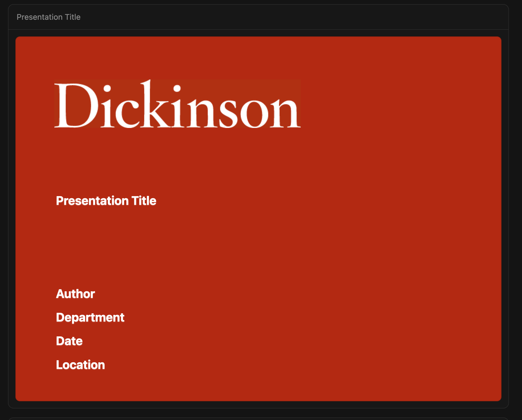The height and width of the screenshot is (420, 522).
Task: Click the Date placeholder text
Action: coord(69,341)
